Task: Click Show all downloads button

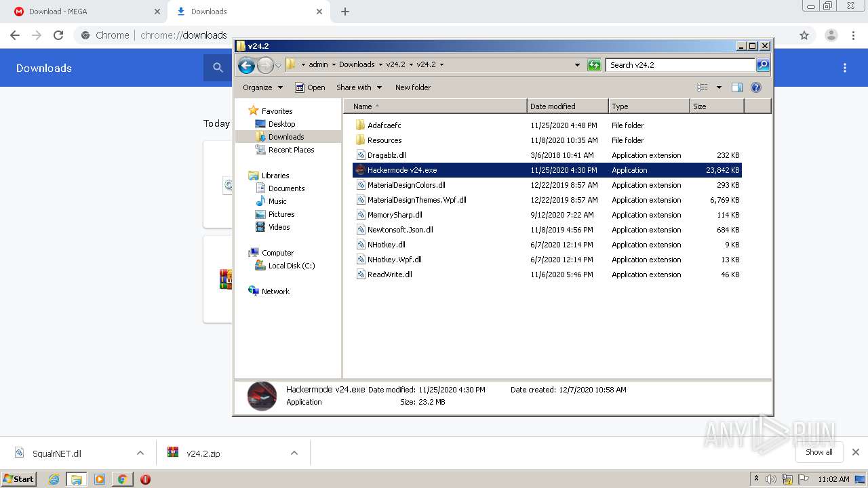Action: pos(819,452)
